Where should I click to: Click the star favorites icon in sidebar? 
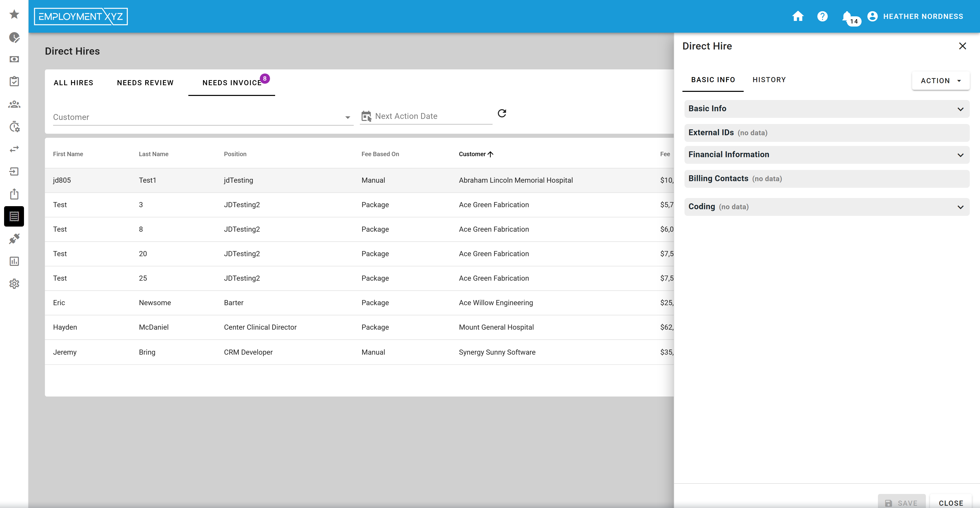pyautogui.click(x=14, y=15)
